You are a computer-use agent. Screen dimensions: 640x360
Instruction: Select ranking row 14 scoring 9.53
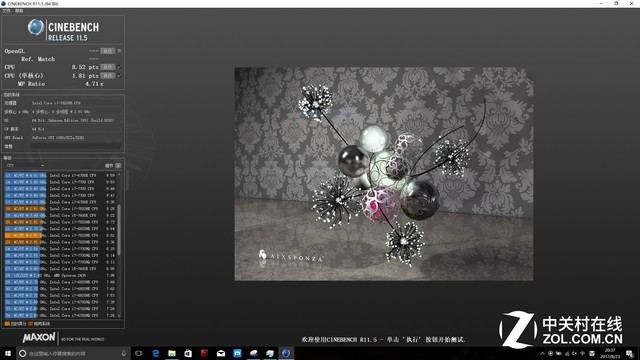click(x=60, y=182)
